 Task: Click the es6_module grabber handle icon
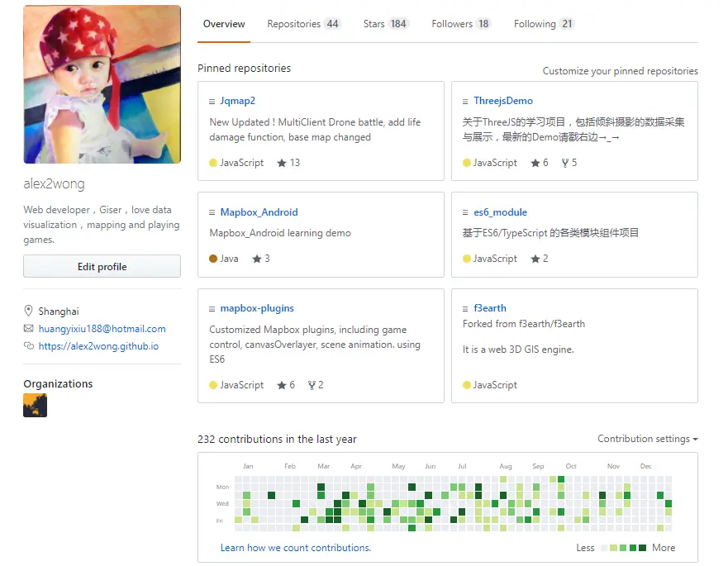pyautogui.click(x=465, y=212)
